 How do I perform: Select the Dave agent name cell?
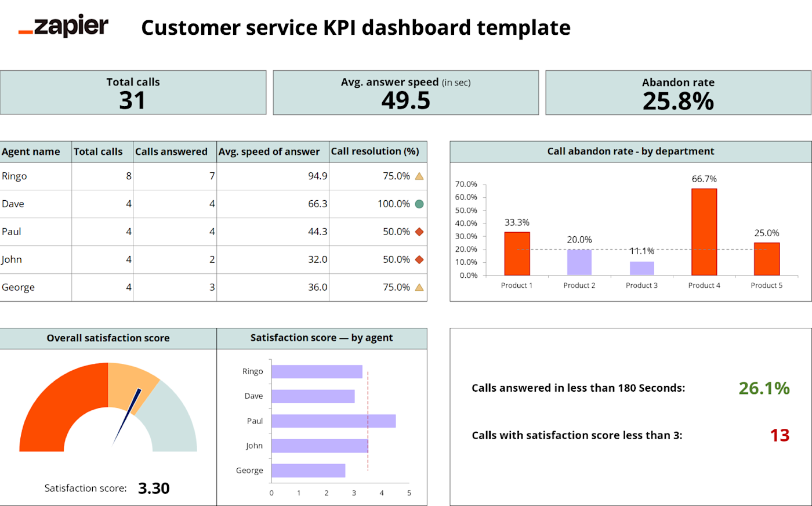[36, 204]
